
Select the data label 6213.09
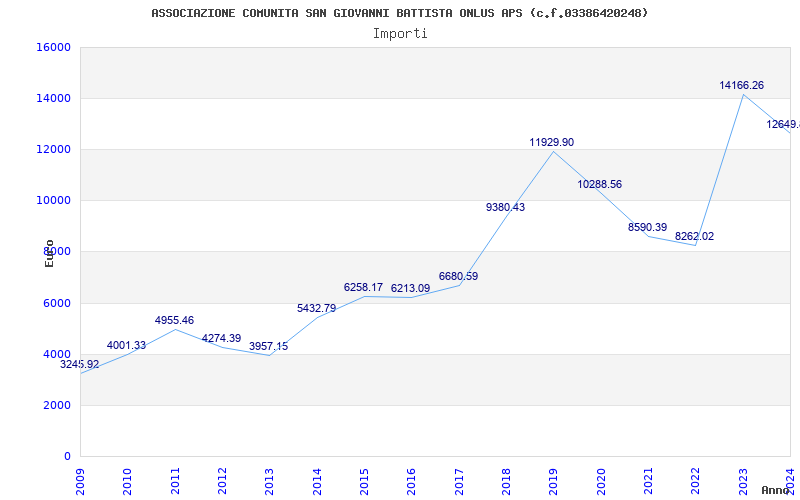[x=411, y=288]
